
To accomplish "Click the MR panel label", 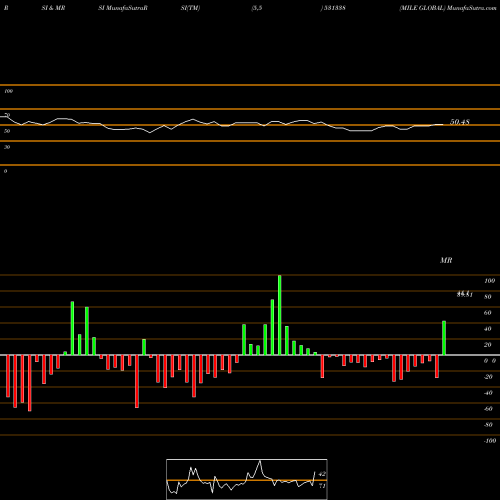I will coord(446,260).
